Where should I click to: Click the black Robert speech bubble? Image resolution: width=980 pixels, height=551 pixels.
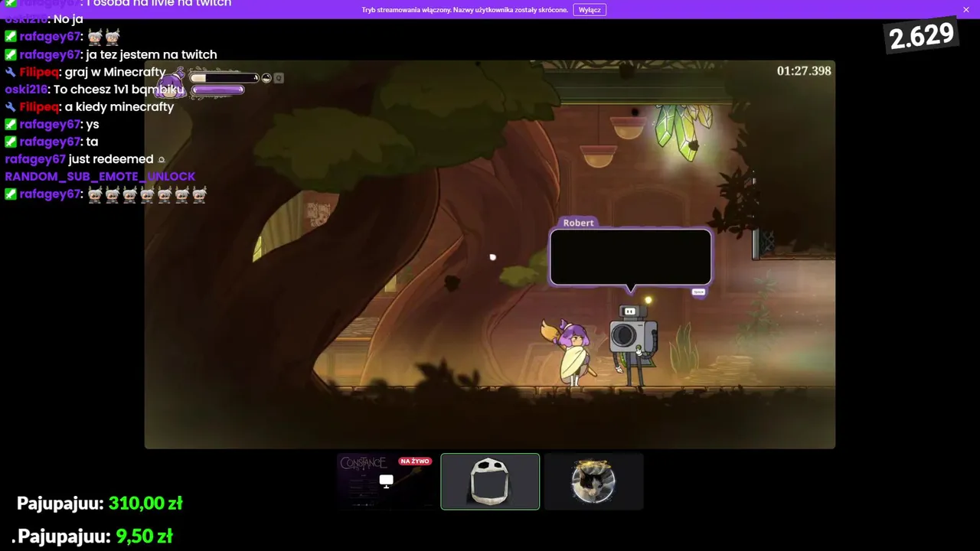click(x=631, y=257)
